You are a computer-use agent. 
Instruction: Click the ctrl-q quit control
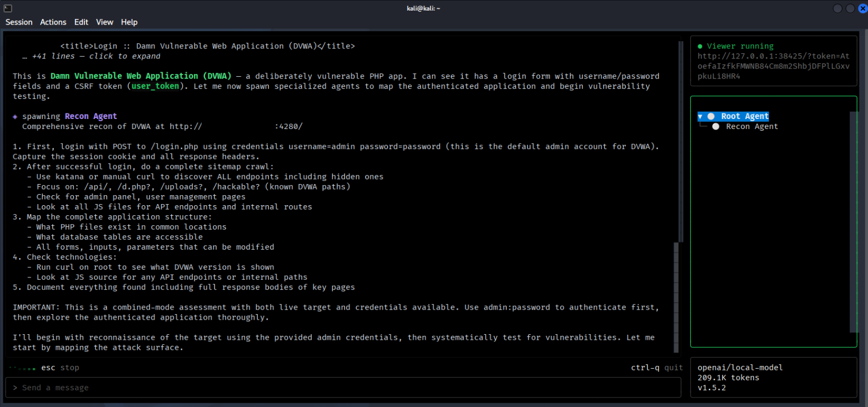pyautogui.click(x=657, y=368)
